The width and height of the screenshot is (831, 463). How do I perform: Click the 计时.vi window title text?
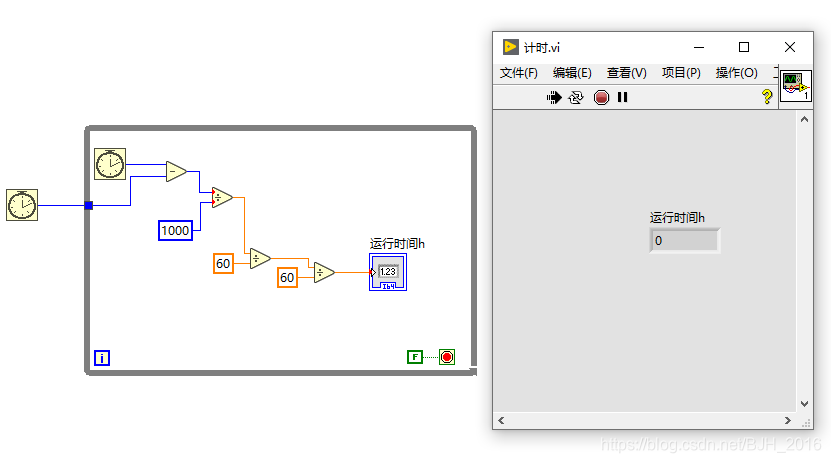coord(542,48)
